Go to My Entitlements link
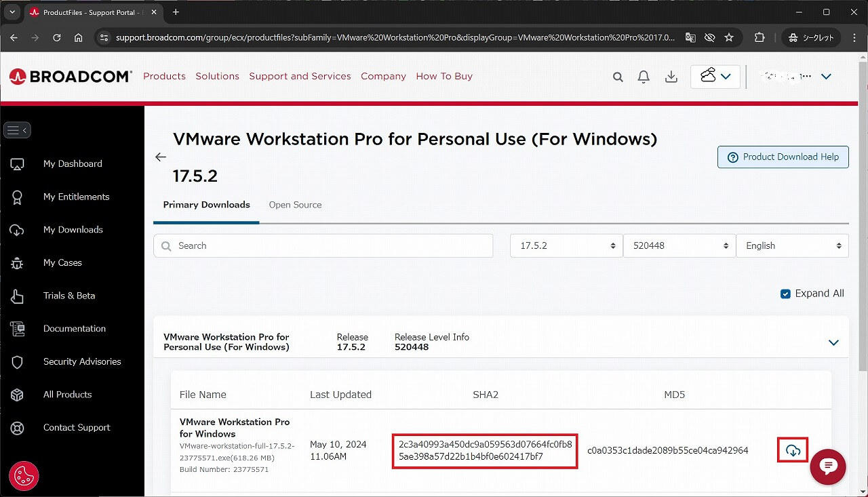This screenshot has width=868, height=497. tap(76, 197)
